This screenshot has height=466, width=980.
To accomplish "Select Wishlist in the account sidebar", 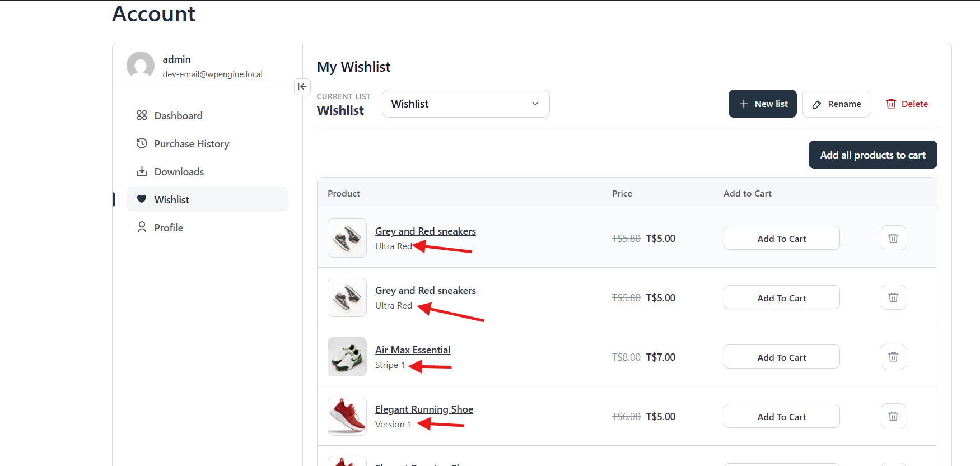I will 207,199.
